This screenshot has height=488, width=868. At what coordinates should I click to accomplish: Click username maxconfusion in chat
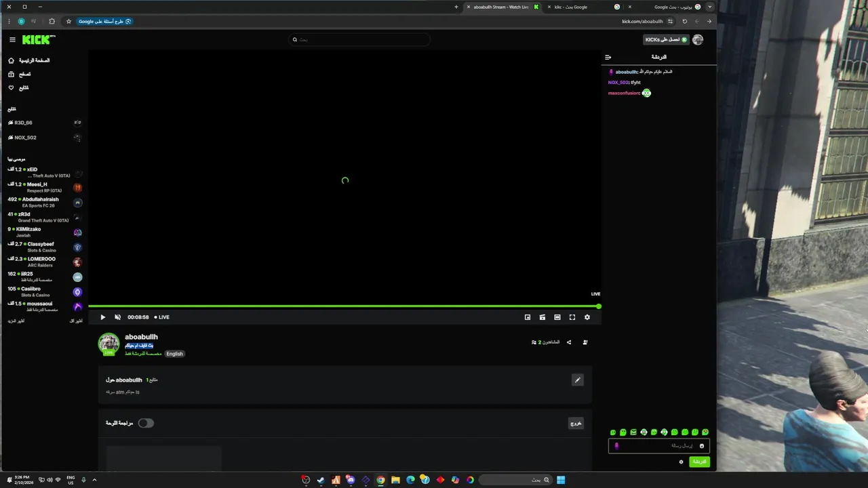[624, 93]
